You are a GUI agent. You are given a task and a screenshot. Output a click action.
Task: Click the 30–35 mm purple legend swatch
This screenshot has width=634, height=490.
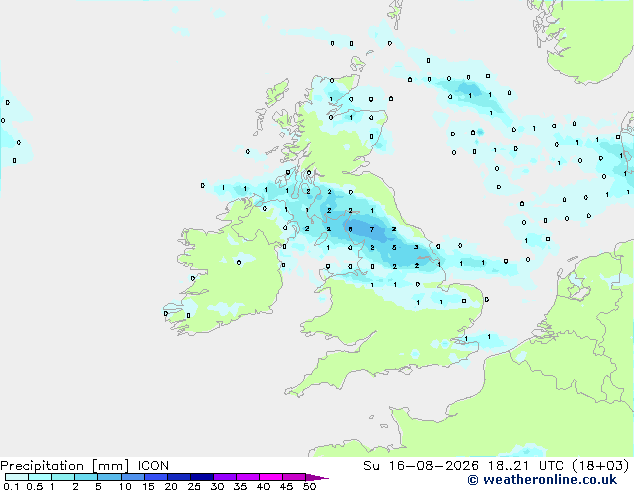coord(224,477)
